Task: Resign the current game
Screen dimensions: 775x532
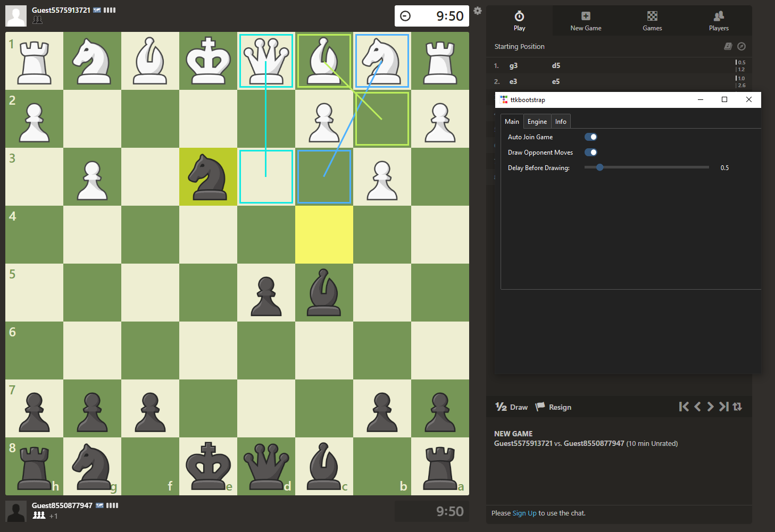Action: pyautogui.click(x=553, y=407)
